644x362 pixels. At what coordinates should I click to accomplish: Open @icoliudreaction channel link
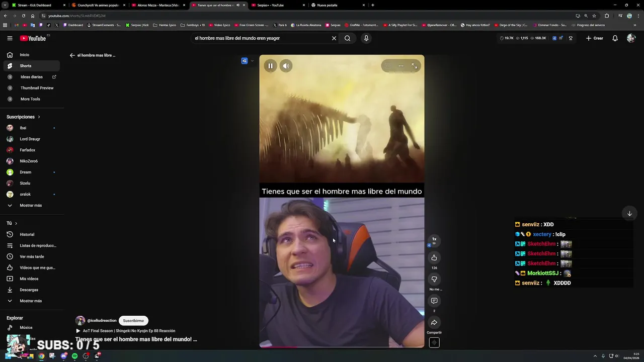pos(102,321)
